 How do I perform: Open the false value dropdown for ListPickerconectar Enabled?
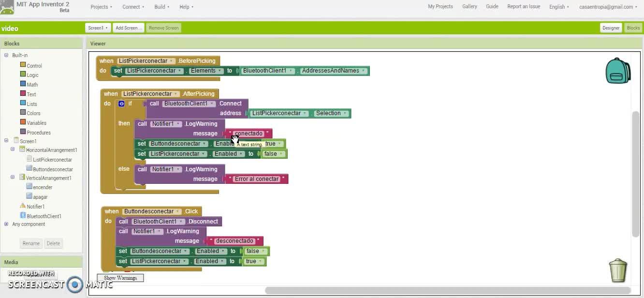pos(273,154)
